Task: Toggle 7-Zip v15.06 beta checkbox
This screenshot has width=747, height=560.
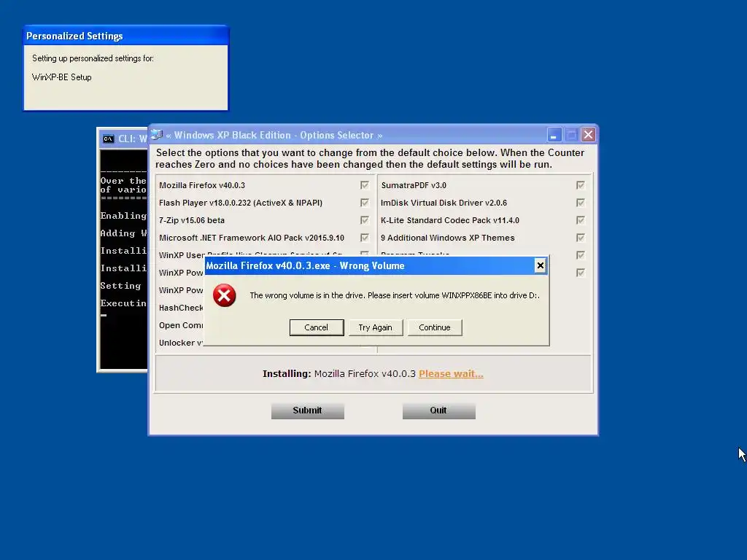Action: [365, 220]
